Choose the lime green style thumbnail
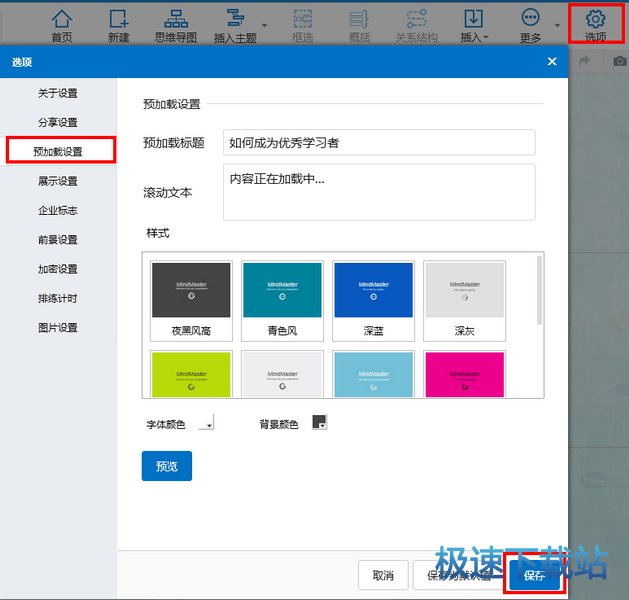 (x=191, y=374)
